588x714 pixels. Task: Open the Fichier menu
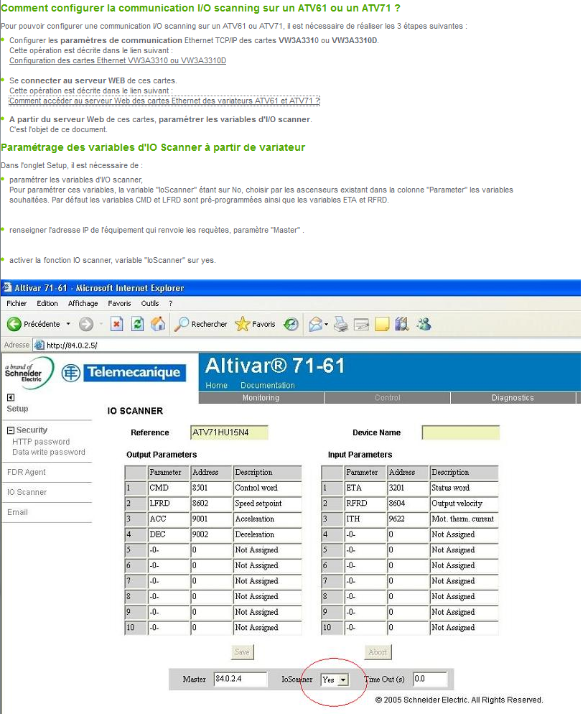[x=17, y=304]
